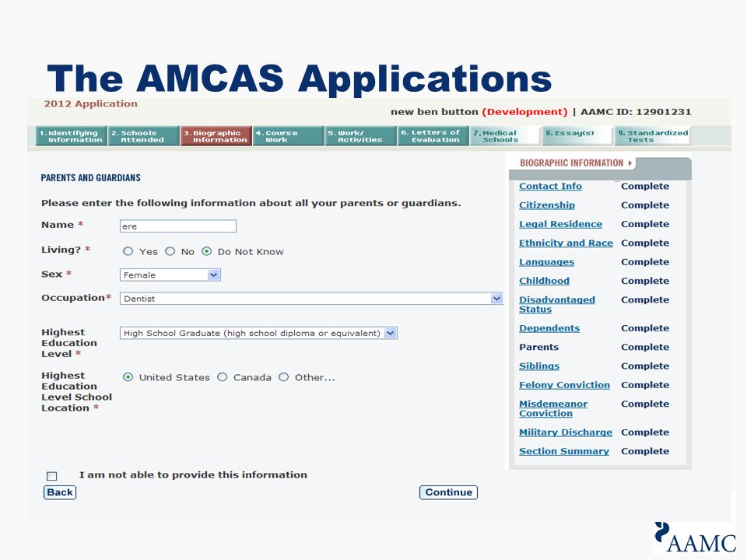Click the Continue button

pos(448,492)
